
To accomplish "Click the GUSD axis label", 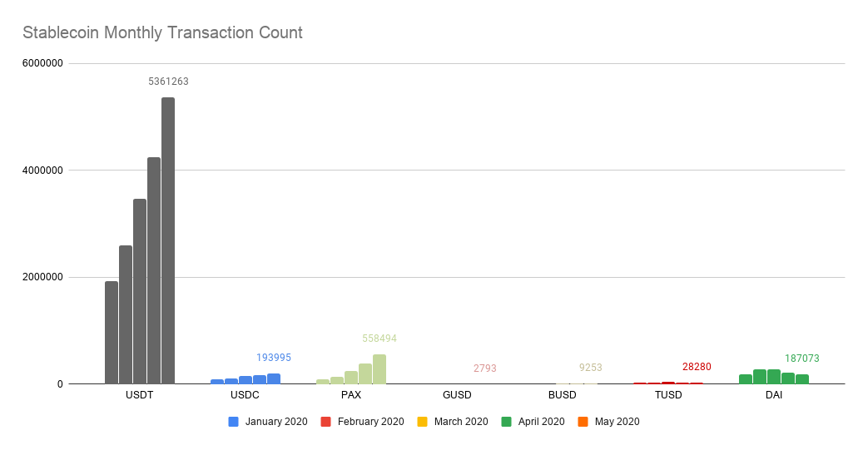I will coord(457,395).
